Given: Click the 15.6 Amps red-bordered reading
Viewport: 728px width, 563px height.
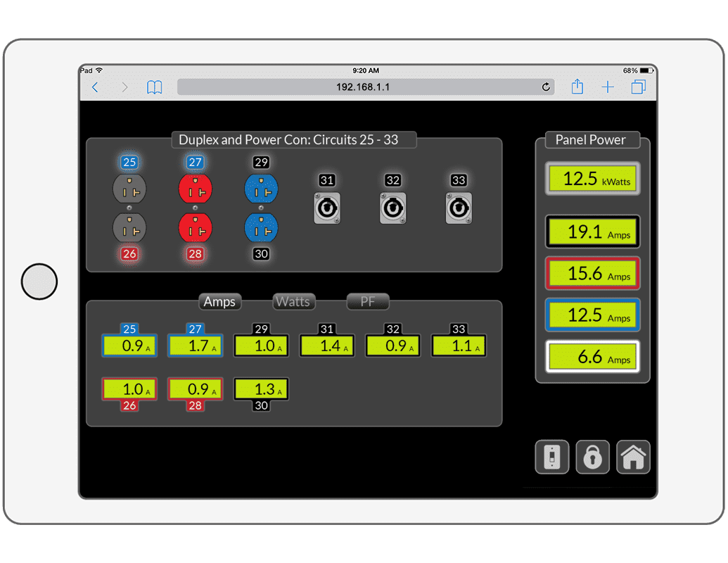Looking at the screenshot, I should 592,273.
